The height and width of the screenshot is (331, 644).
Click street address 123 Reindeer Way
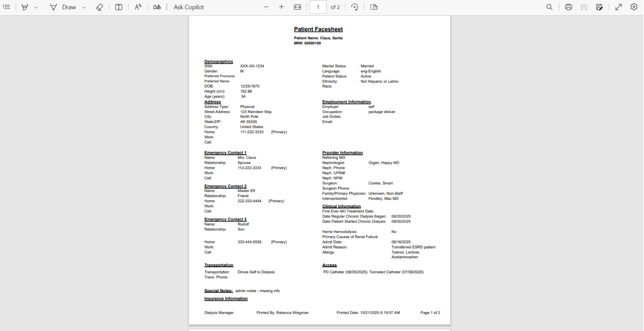(256, 112)
